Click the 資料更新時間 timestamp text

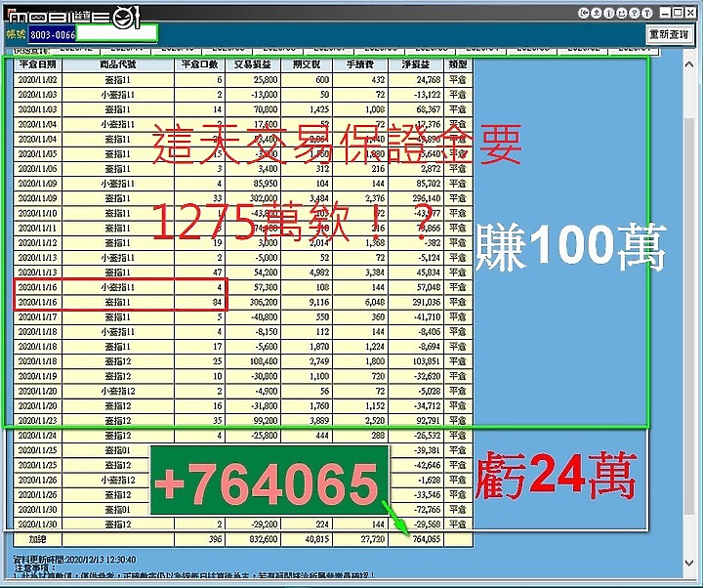pos(74,560)
